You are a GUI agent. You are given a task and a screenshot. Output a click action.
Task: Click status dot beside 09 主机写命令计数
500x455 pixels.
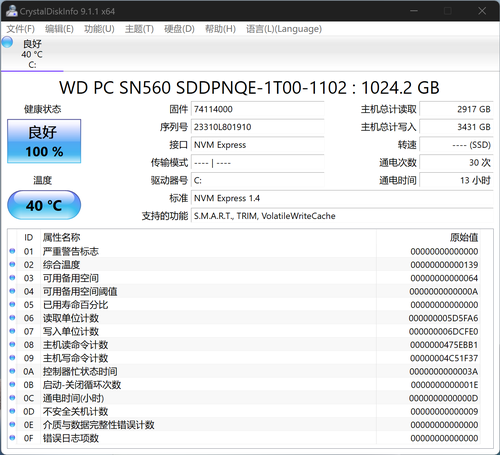click(x=12, y=358)
